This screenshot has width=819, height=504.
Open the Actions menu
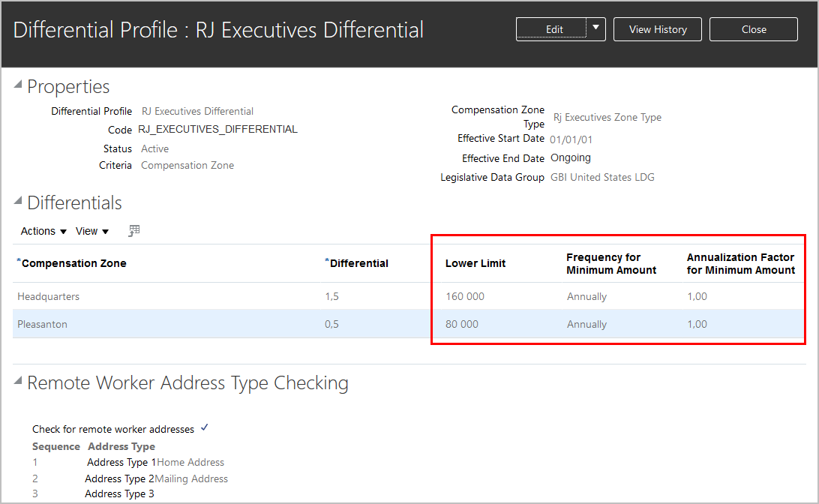[x=43, y=231]
